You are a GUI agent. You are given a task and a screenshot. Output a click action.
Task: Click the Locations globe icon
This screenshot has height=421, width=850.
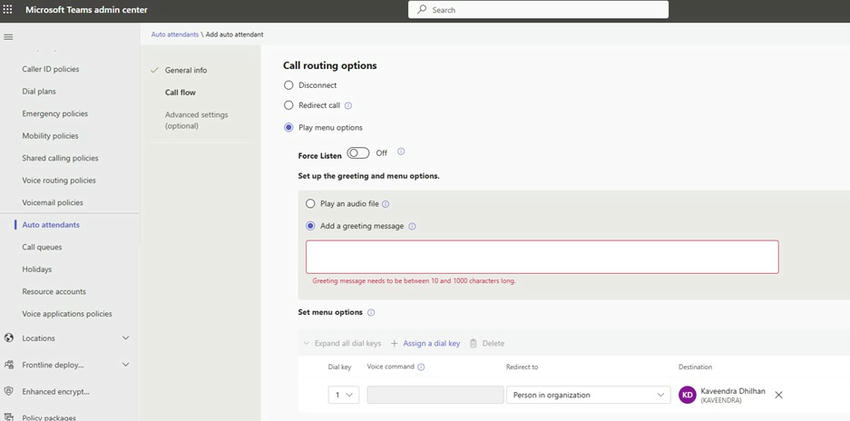[9, 338]
